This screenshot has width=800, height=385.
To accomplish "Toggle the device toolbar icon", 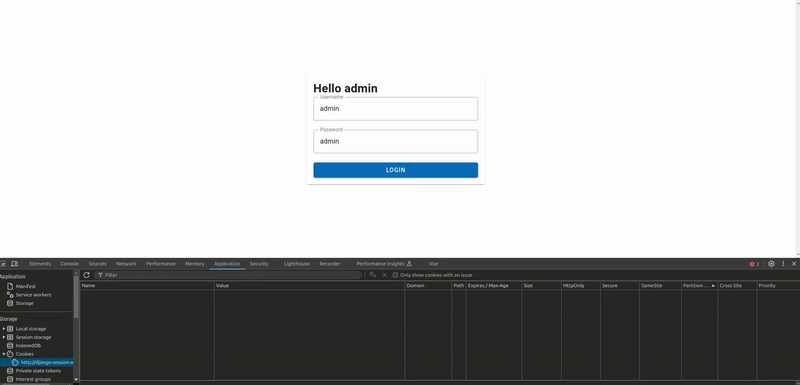I will pos(14,264).
